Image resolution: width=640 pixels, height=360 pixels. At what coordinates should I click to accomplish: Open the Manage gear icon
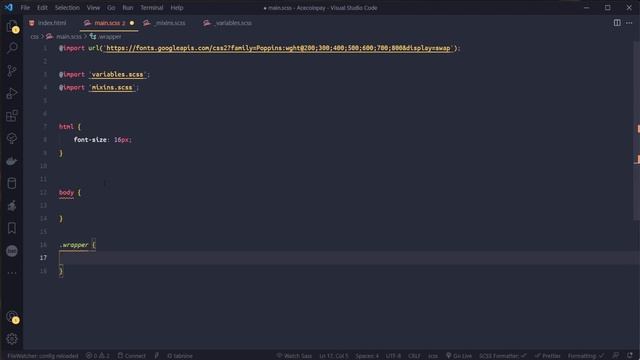pyautogui.click(x=12, y=339)
